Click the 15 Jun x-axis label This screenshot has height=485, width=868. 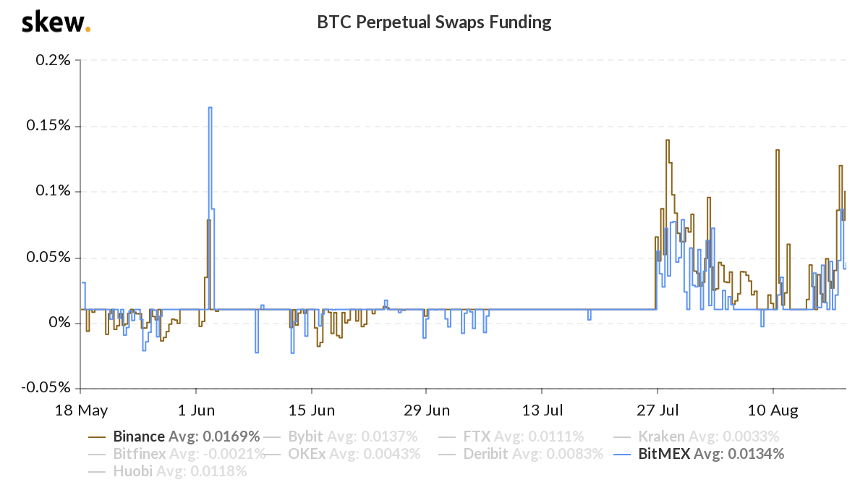click(311, 410)
